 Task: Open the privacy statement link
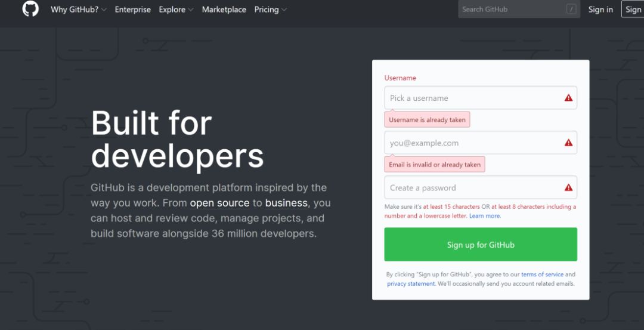coord(411,284)
